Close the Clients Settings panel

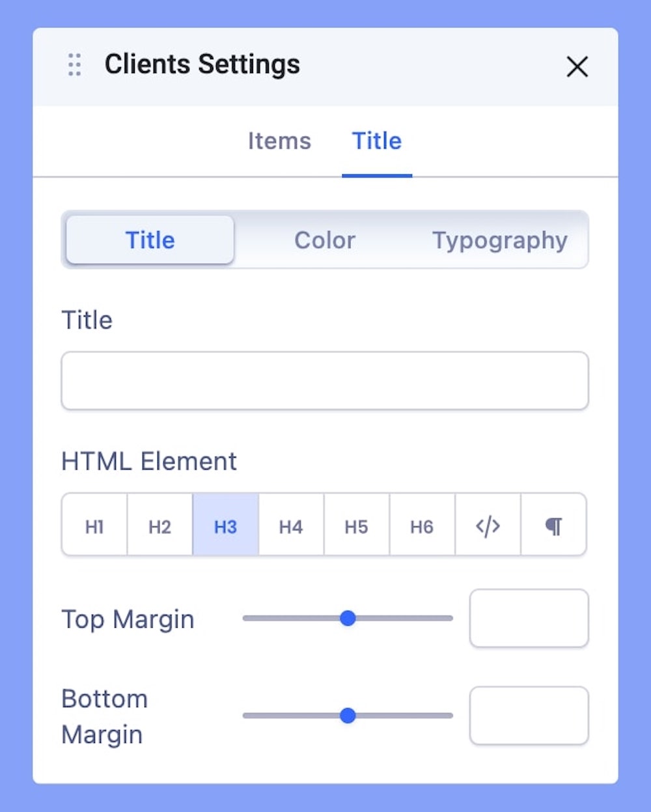[577, 66]
